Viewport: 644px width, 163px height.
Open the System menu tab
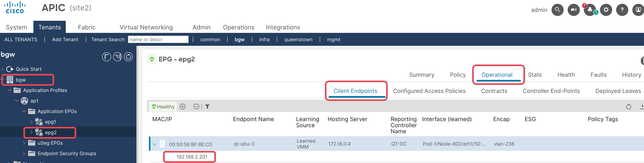(x=16, y=27)
